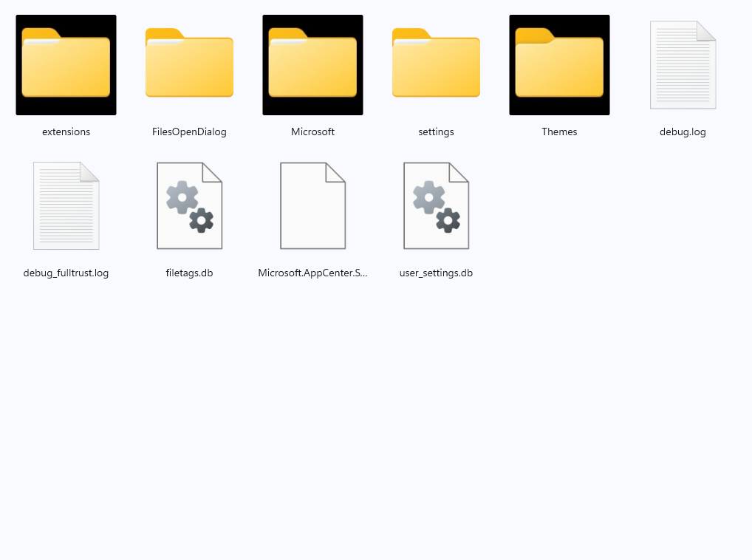Screen dimensions: 752x560
Task: Open the extensions folder
Action: click(x=66, y=64)
